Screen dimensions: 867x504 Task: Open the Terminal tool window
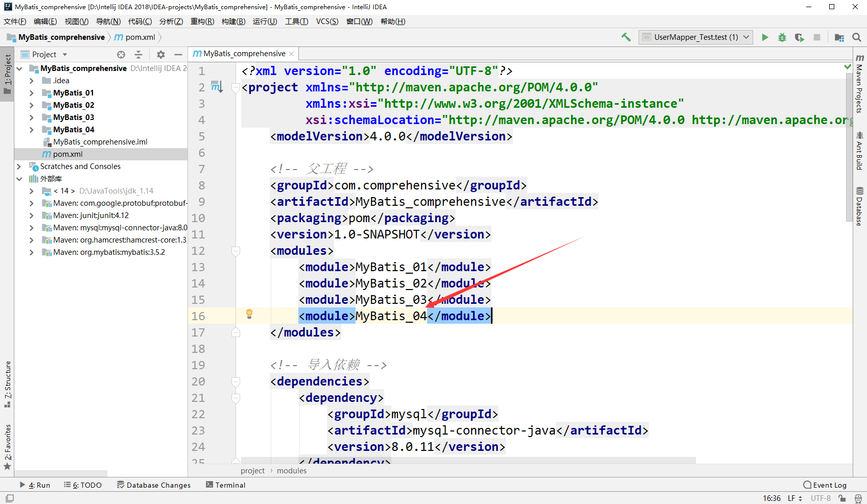point(225,485)
